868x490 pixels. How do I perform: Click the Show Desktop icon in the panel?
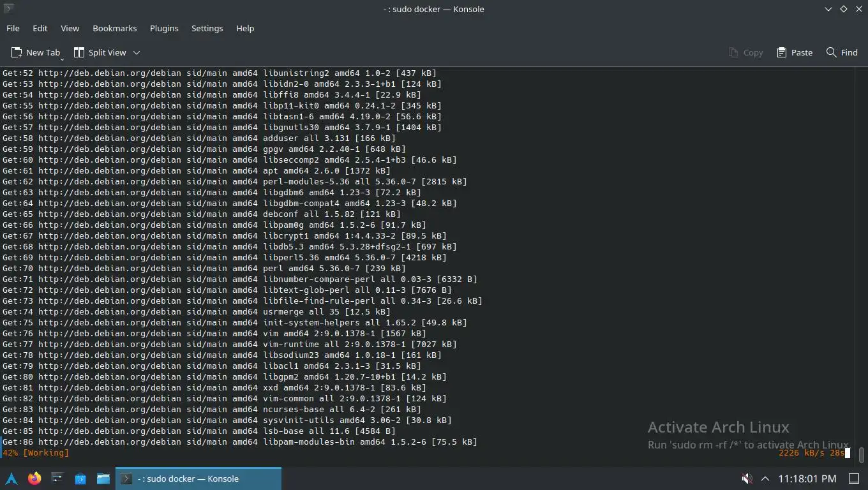[854, 479]
